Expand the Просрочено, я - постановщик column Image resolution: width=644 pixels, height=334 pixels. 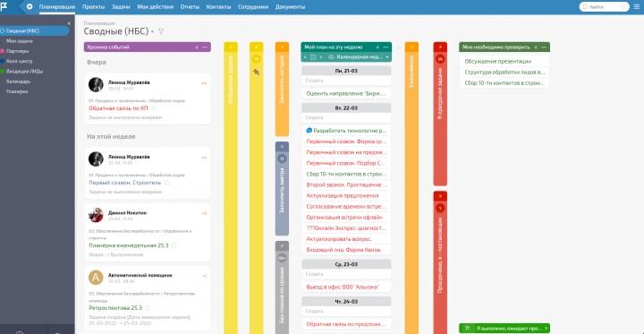(x=440, y=196)
